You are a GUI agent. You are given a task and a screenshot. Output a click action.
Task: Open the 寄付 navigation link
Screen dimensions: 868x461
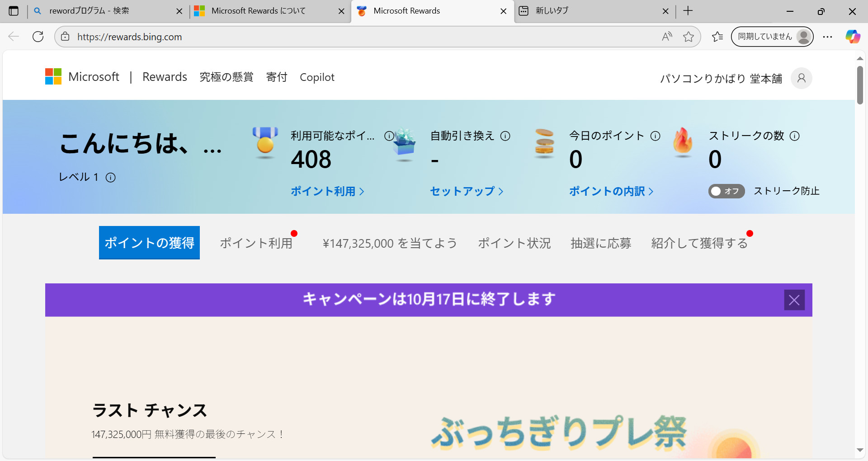coord(277,77)
